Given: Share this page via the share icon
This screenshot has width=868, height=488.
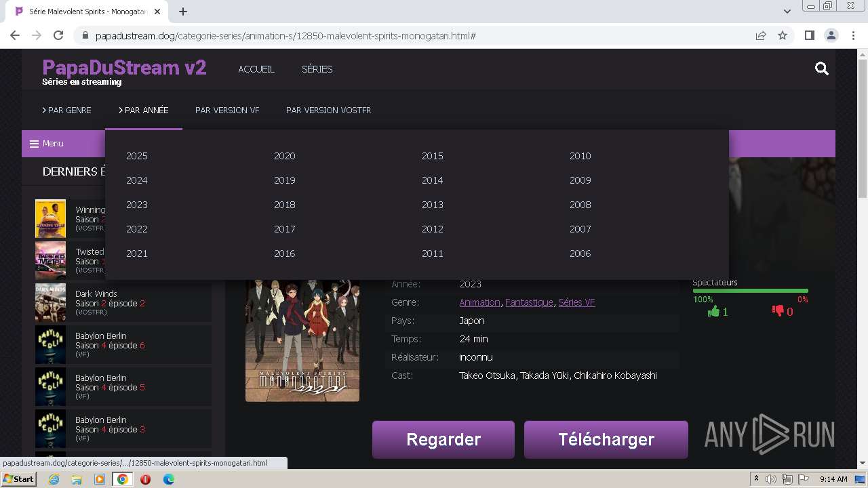Looking at the screenshot, I should [761, 35].
